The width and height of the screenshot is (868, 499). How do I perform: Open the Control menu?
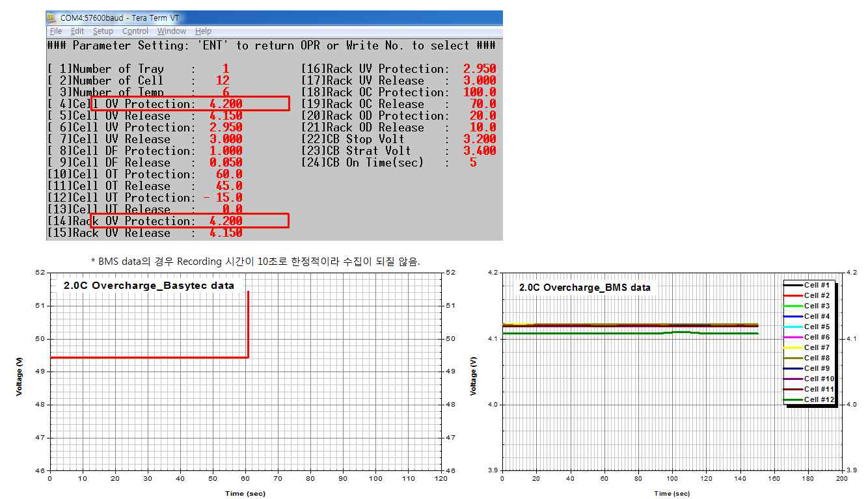pos(135,31)
